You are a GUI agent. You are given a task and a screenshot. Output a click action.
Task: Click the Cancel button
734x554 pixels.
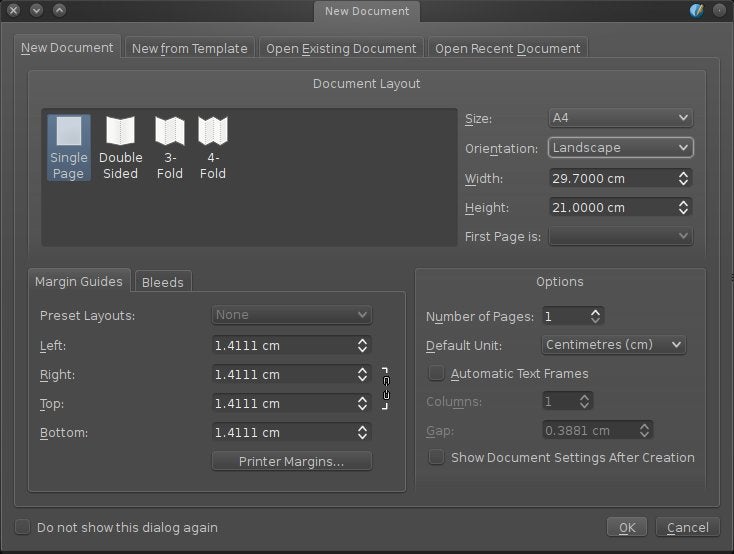688,527
